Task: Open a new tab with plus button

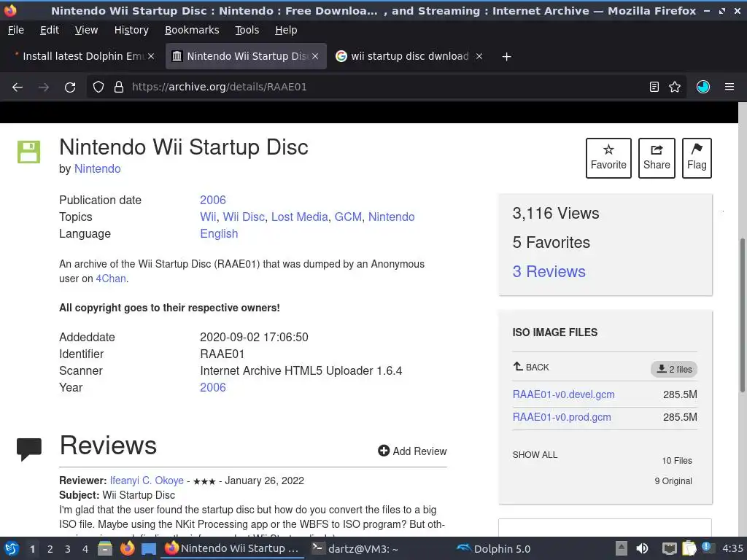Action: click(x=506, y=57)
